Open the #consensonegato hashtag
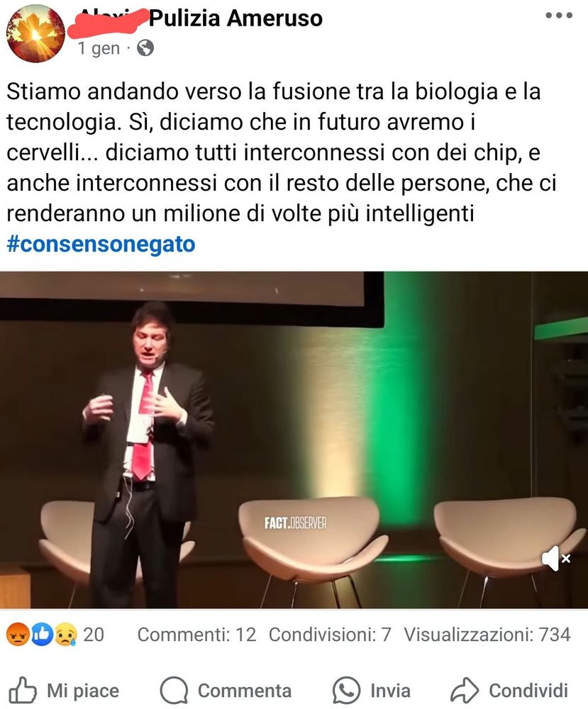The height and width of the screenshot is (709, 588). 101,244
